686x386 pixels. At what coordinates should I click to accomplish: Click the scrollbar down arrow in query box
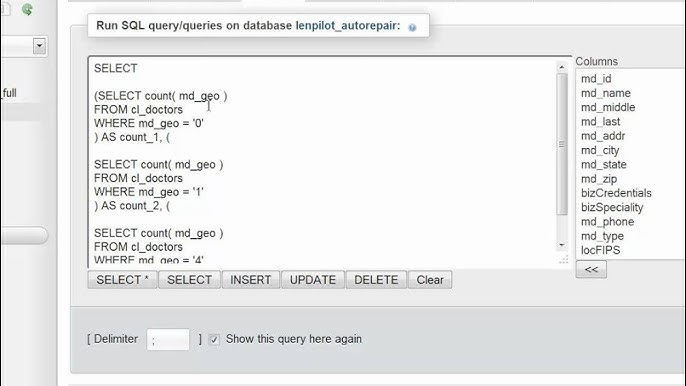tap(562, 245)
